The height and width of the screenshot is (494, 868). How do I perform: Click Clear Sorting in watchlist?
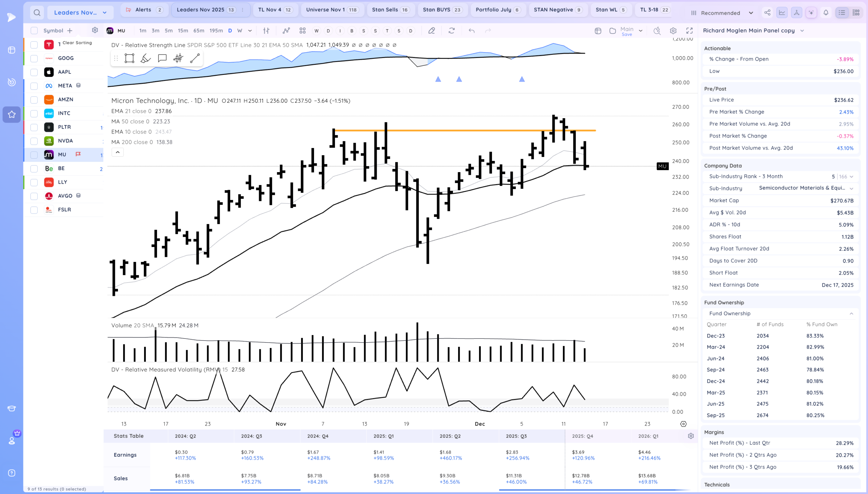(x=77, y=43)
